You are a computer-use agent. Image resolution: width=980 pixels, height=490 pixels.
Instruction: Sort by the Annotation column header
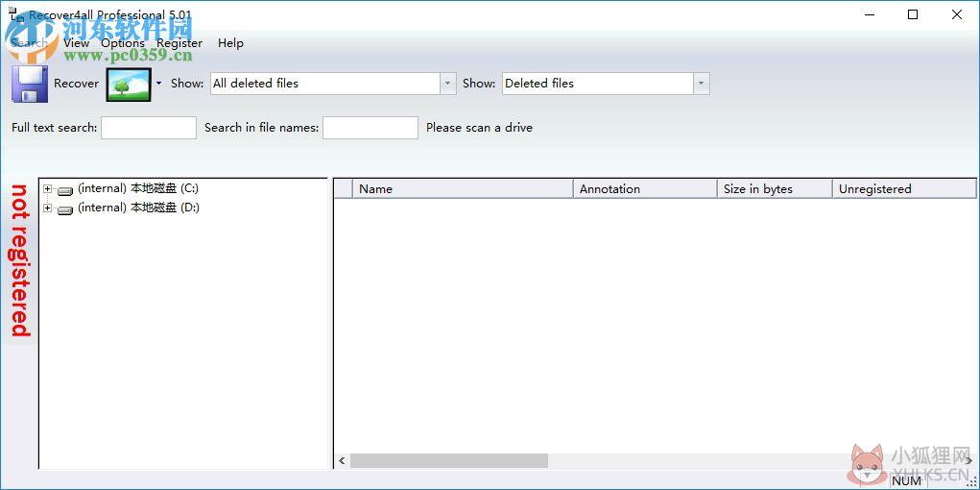point(645,189)
